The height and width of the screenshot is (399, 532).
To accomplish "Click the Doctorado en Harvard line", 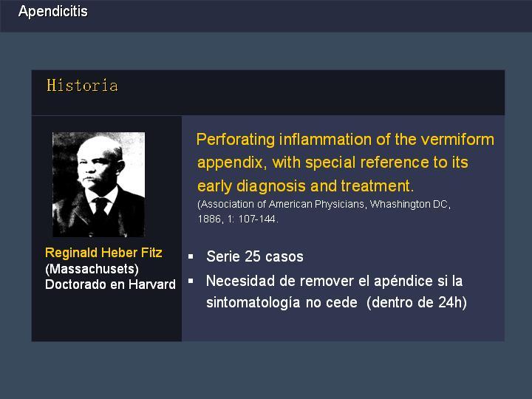I will pyautogui.click(x=110, y=284).
